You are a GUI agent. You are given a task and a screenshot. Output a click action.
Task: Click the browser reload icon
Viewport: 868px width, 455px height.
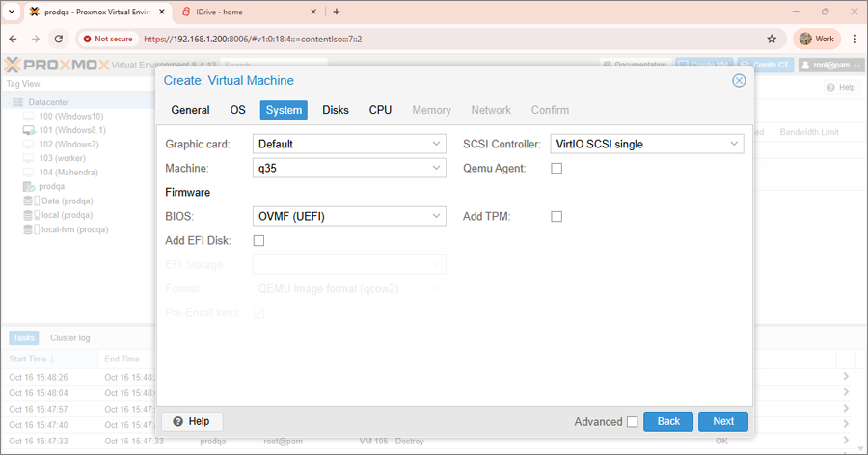(59, 40)
